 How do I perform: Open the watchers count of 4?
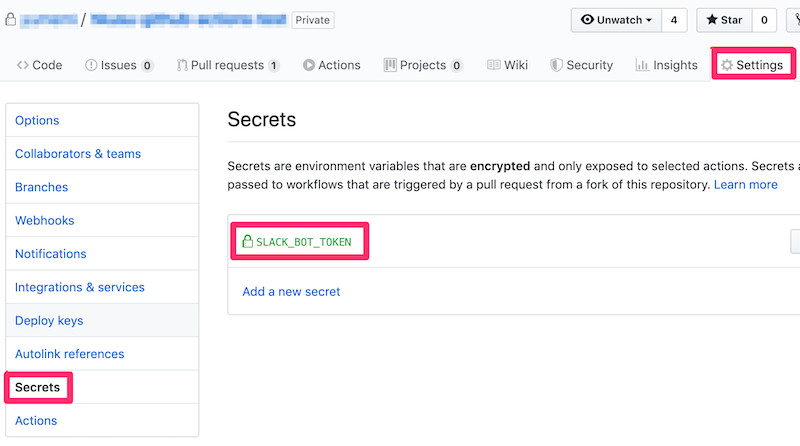[x=674, y=20]
